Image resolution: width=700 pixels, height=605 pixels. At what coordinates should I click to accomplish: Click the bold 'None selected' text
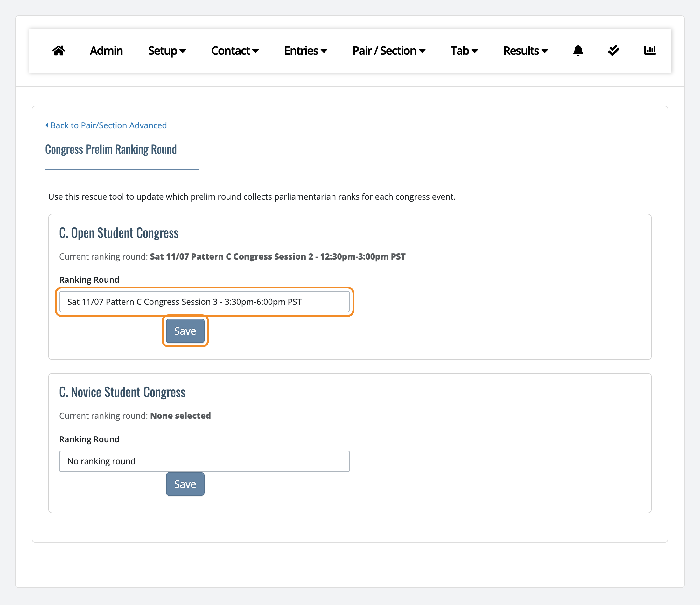pos(180,416)
